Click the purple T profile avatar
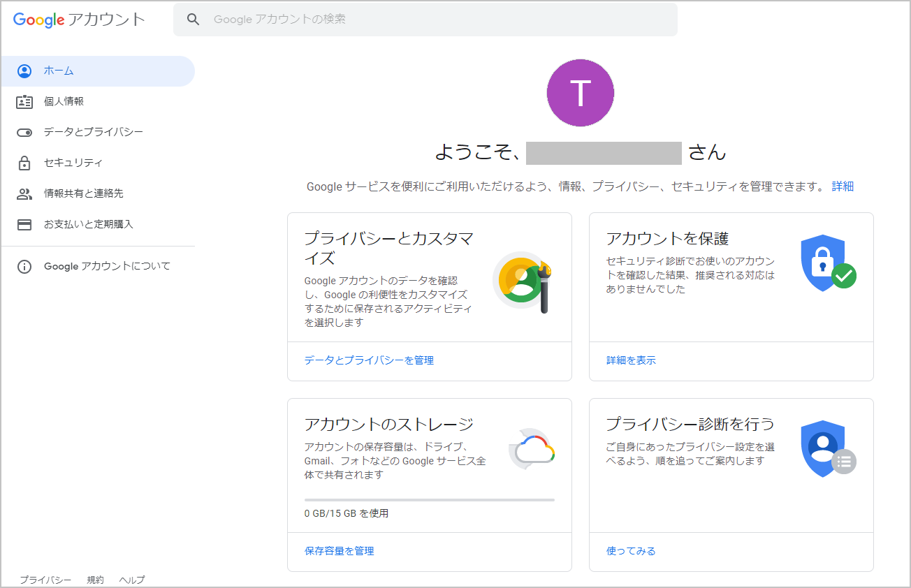The height and width of the screenshot is (588, 911). (580, 92)
